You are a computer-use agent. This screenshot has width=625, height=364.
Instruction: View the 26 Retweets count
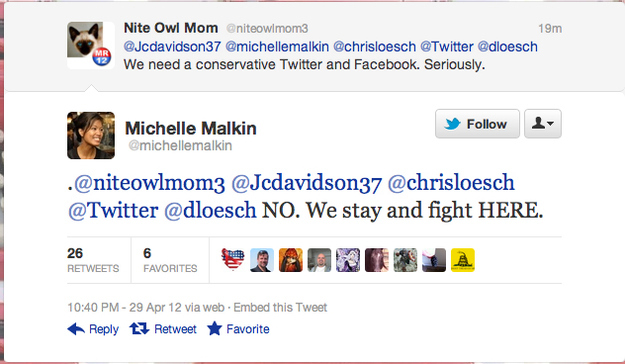click(x=93, y=260)
